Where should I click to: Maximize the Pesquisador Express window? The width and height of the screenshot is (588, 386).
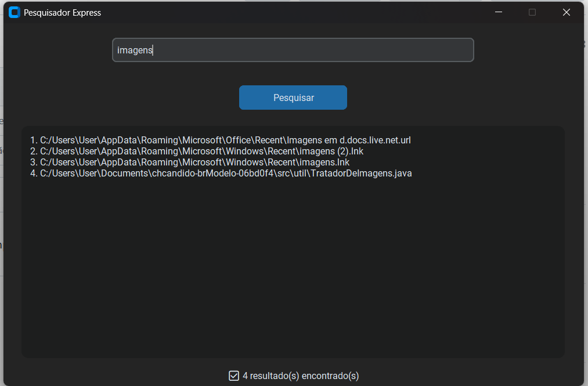(x=532, y=12)
